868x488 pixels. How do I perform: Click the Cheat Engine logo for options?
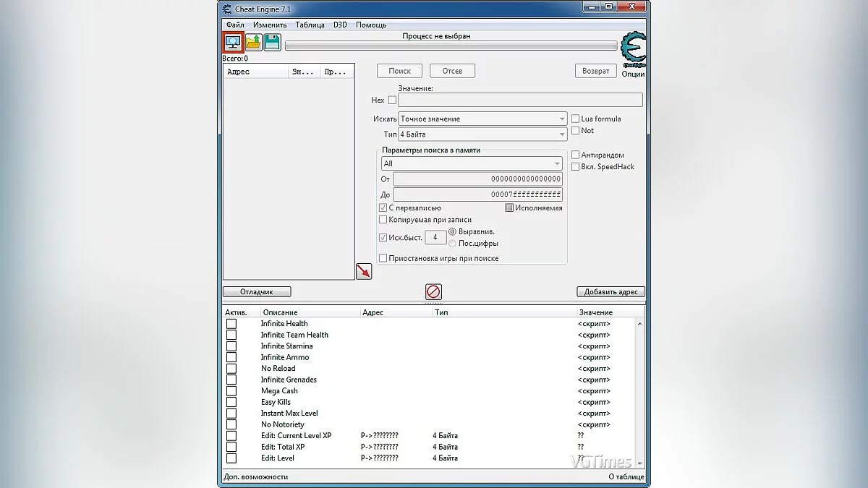click(x=633, y=50)
